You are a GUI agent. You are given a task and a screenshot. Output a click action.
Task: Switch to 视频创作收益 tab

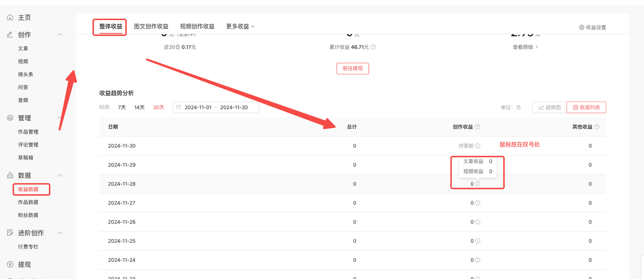pyautogui.click(x=197, y=27)
